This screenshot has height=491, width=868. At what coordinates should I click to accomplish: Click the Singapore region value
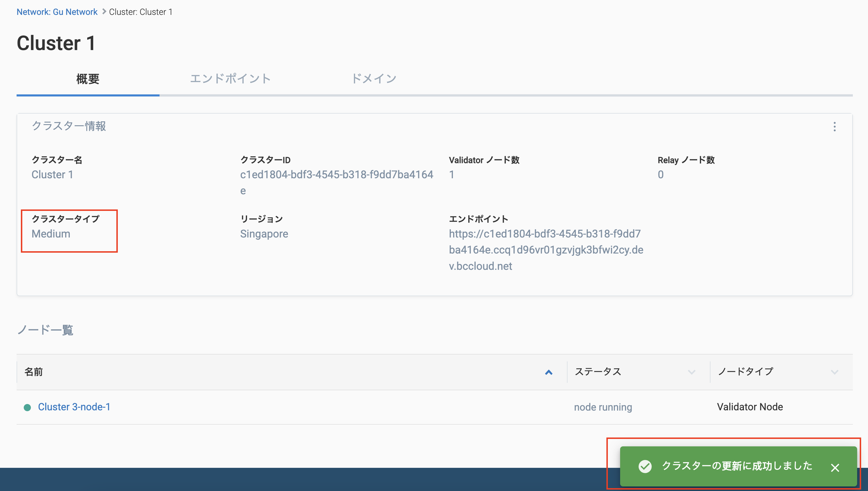(x=264, y=234)
